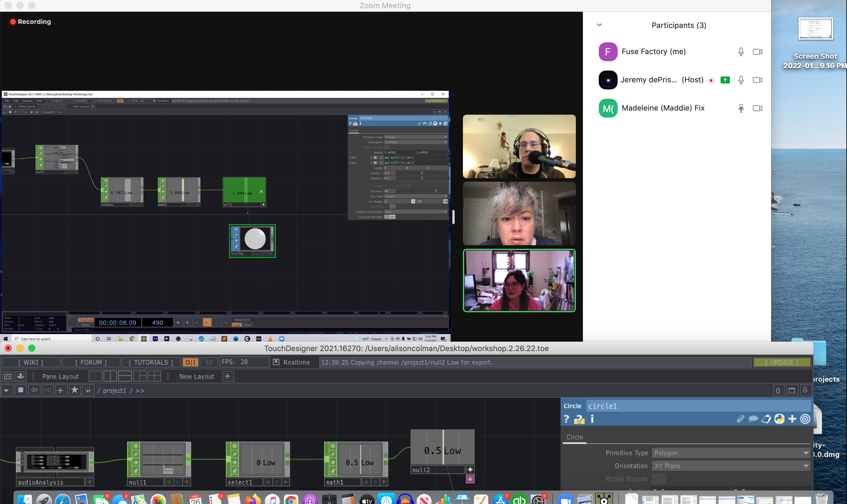Image resolution: width=847 pixels, height=504 pixels.
Task: Select the Circle parameter page tab
Action: (x=574, y=437)
